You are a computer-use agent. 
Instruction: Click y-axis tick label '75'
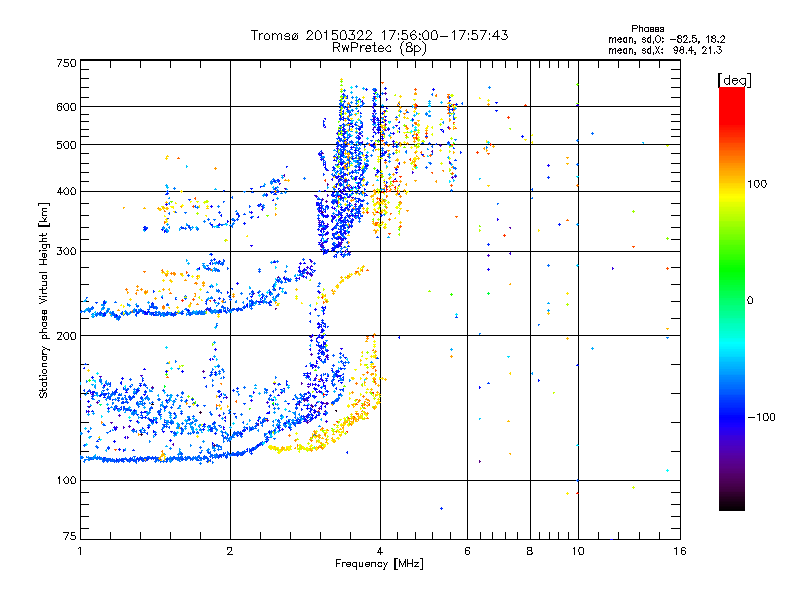click(70, 536)
